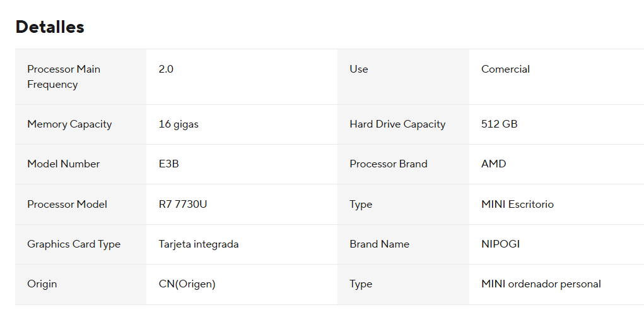
Task: Click the CN(Origen) origin value
Action: tap(187, 284)
